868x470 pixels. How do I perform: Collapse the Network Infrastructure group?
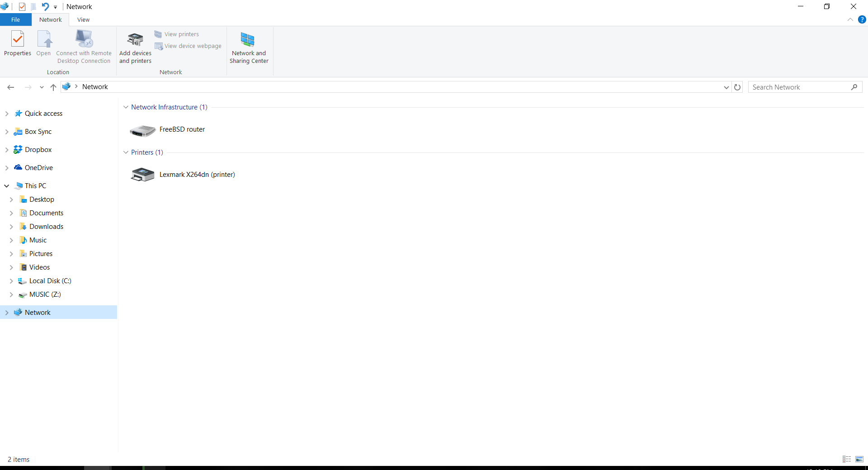[x=126, y=107]
